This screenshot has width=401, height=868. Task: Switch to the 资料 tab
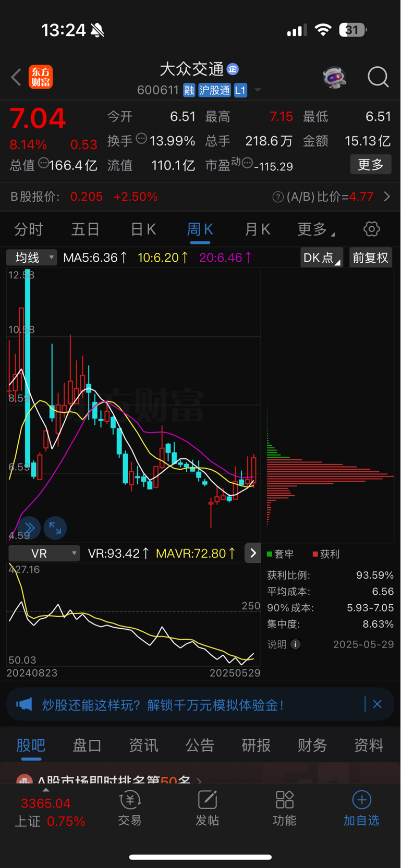pyautogui.click(x=369, y=745)
